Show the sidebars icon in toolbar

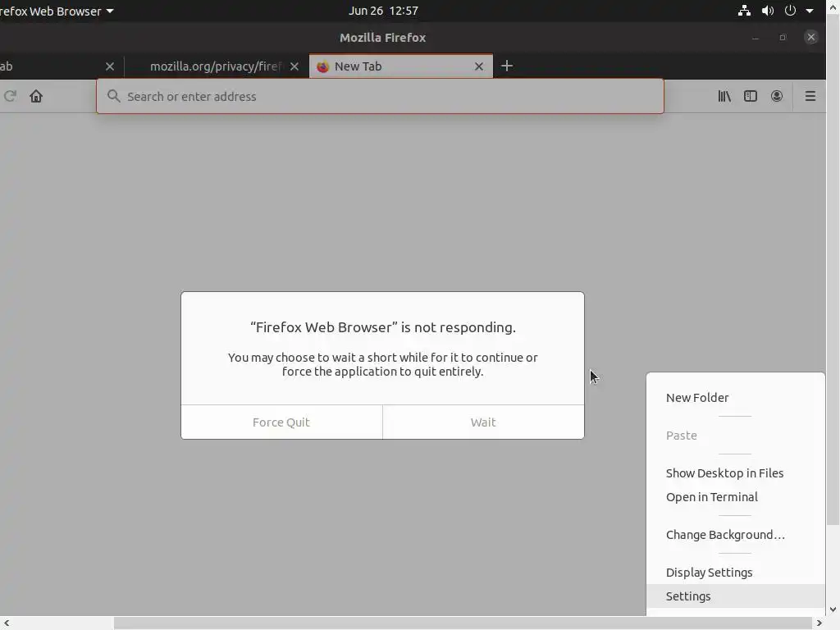click(751, 96)
